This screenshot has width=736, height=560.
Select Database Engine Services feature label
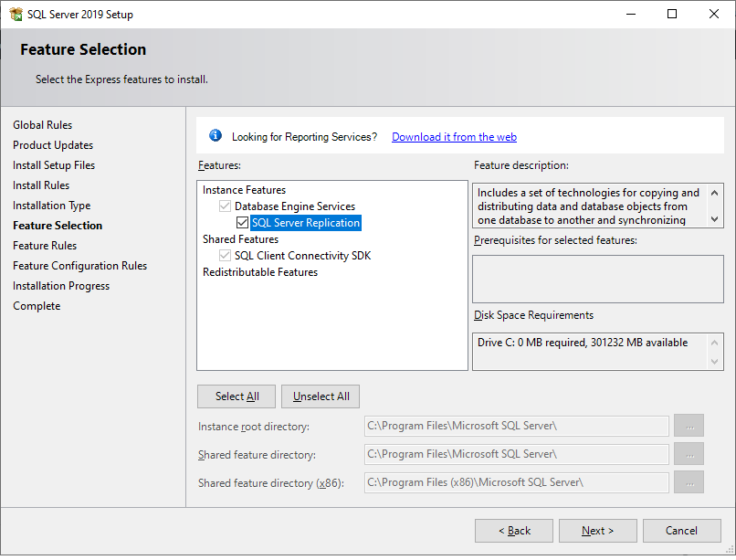click(295, 206)
